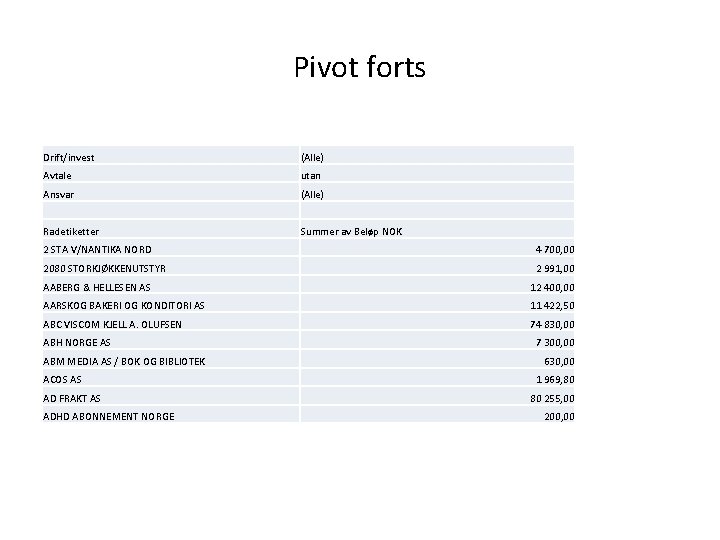Click the "Pivot forts" slide title
The image size is (720, 540).
pyautogui.click(x=360, y=68)
